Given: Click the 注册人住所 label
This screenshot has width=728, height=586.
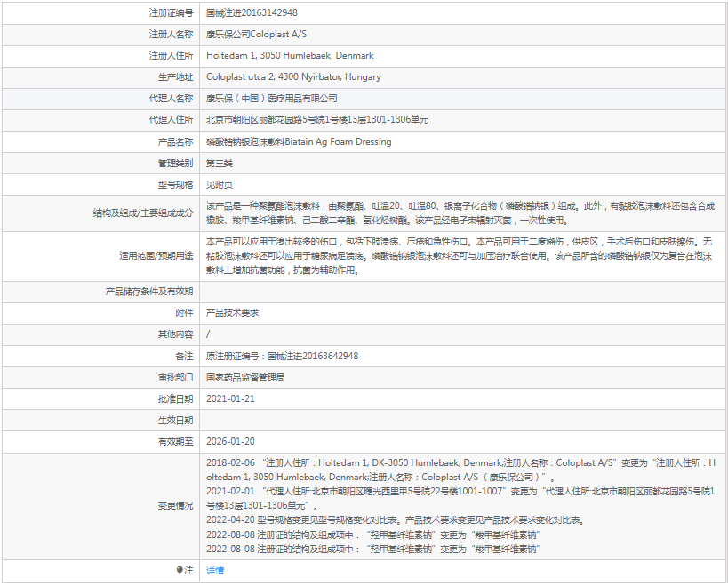Looking at the screenshot, I should click(x=171, y=56).
